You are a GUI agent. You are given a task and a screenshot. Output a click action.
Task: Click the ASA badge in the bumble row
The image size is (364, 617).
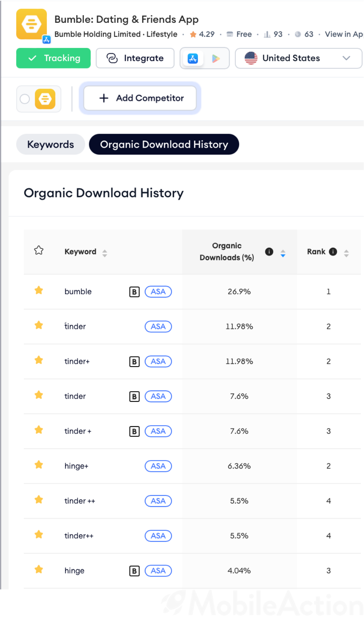(158, 292)
